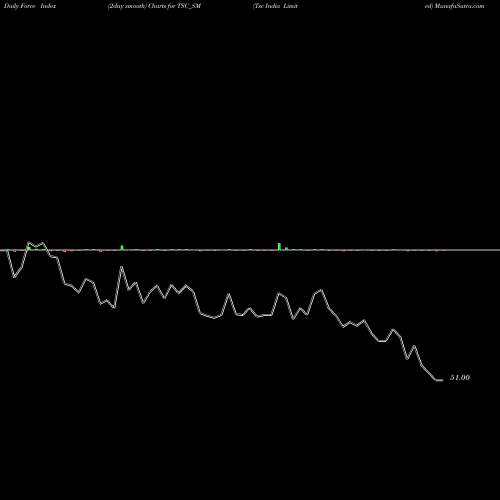
Task: Click the '(2day smooth) Charts for TSC_SM' text
Action: coord(154,6)
